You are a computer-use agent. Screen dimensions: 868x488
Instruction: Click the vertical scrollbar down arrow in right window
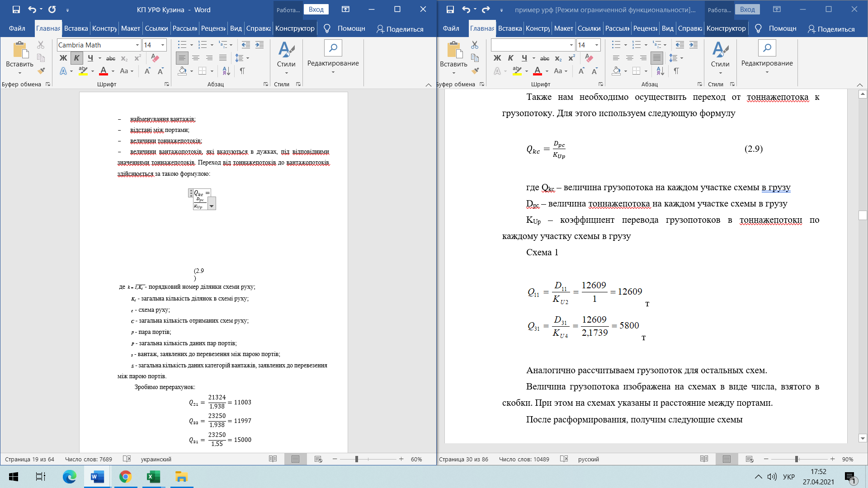click(863, 438)
